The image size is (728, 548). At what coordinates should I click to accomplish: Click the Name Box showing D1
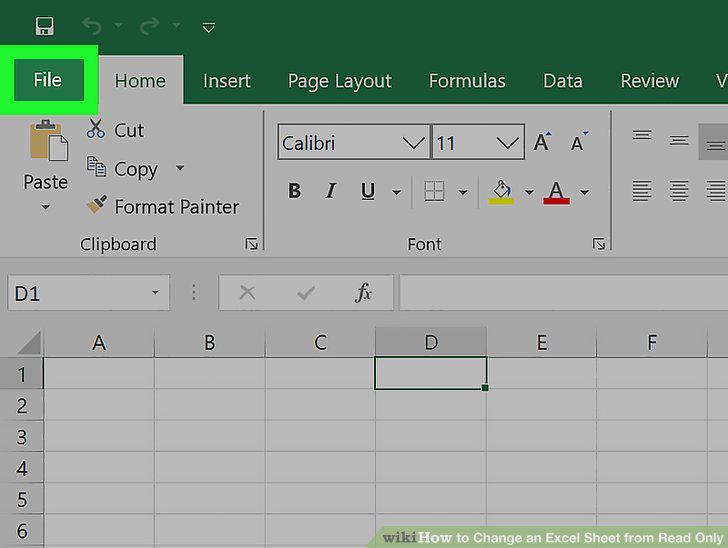coord(89,293)
